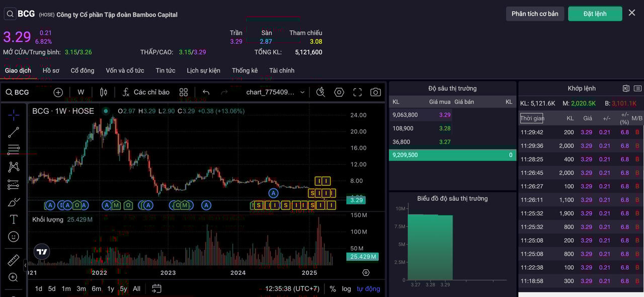The height and width of the screenshot is (297, 644).
Task: Toggle percent scale with the % control
Action: click(x=333, y=288)
